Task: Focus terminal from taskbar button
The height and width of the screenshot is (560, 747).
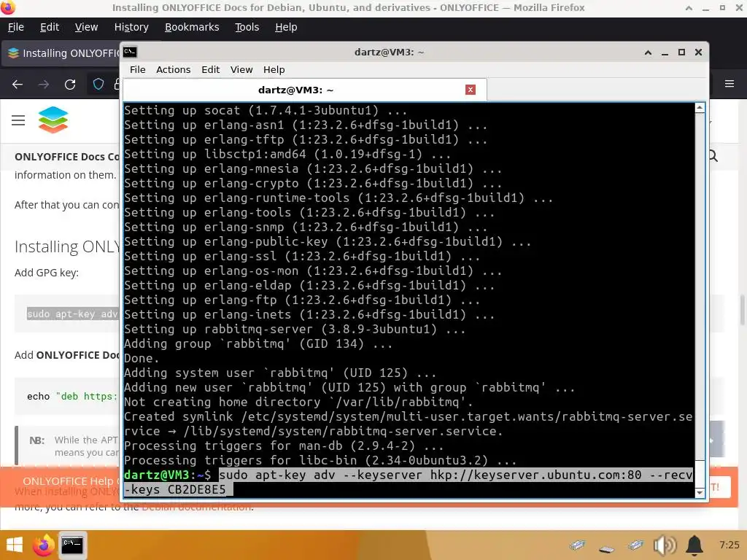Action: (x=72, y=545)
